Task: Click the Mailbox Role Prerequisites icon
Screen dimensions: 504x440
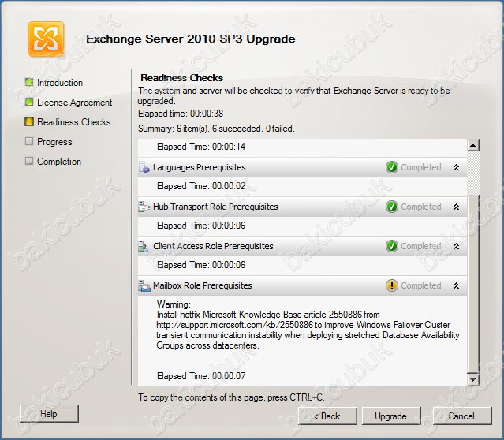Action: coord(144,285)
